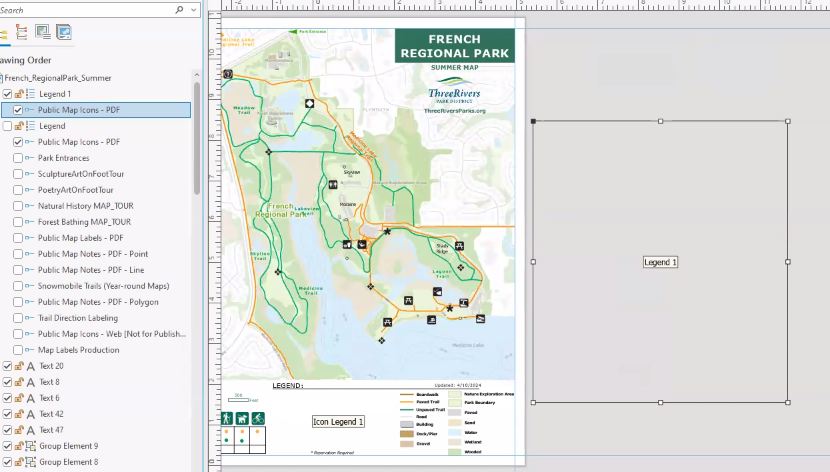Enable the Park Entrances checkbox
The image size is (830, 472).
coord(18,158)
